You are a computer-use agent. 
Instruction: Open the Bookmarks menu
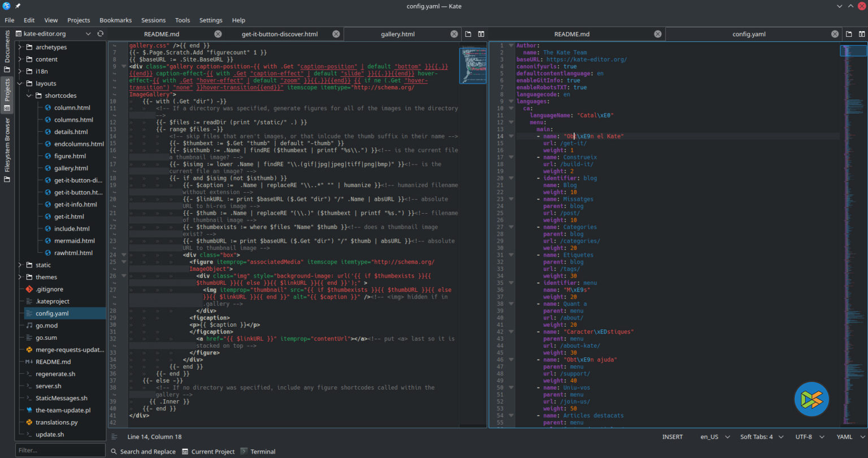pos(115,20)
